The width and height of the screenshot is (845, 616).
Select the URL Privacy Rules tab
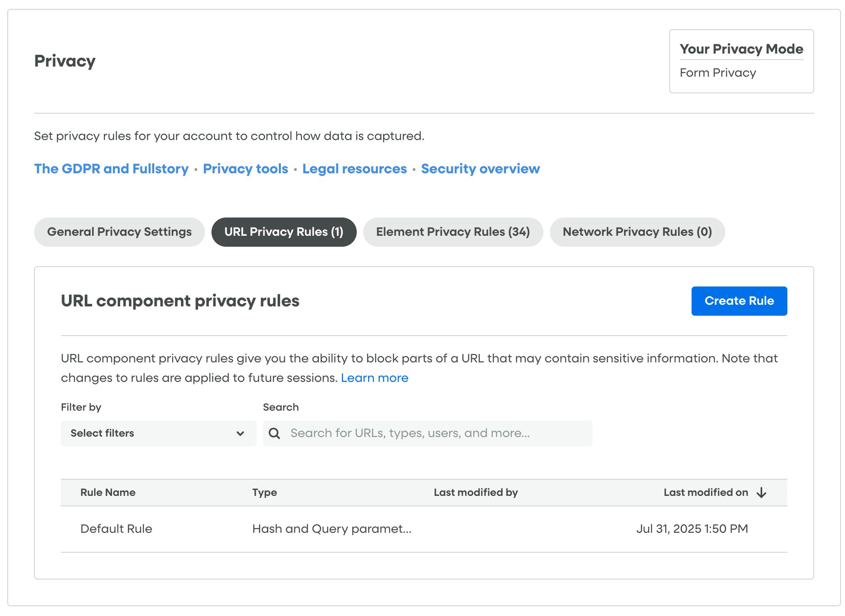(284, 232)
